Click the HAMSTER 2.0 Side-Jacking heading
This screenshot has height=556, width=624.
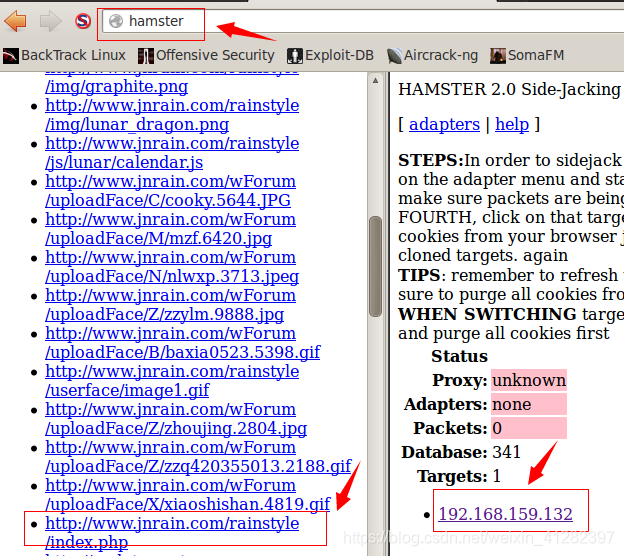(x=509, y=90)
